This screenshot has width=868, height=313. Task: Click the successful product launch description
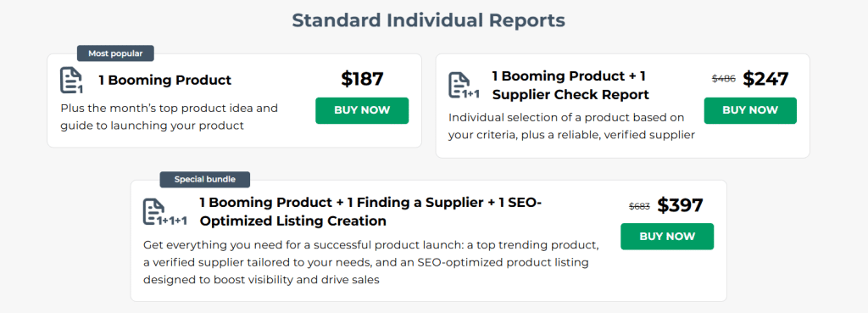(371, 262)
